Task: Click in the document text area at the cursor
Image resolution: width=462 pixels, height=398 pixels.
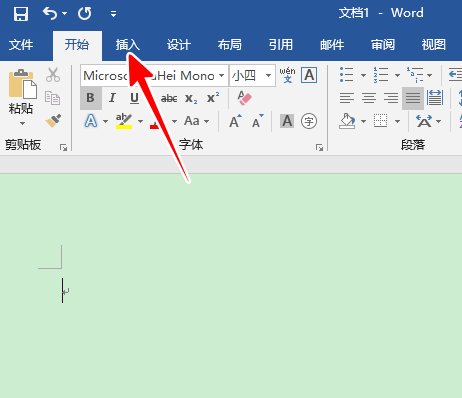Action: coord(62,291)
